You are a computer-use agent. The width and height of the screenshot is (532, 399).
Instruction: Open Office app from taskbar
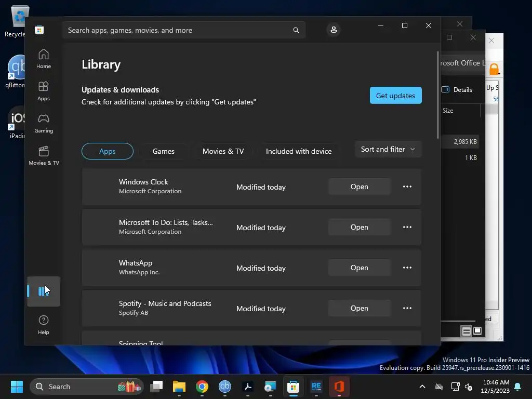coord(339,387)
